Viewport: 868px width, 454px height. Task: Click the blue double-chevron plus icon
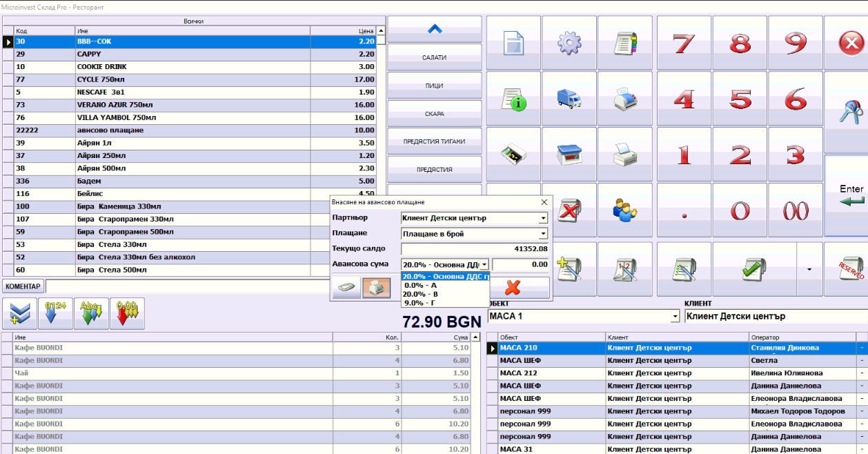[19, 314]
